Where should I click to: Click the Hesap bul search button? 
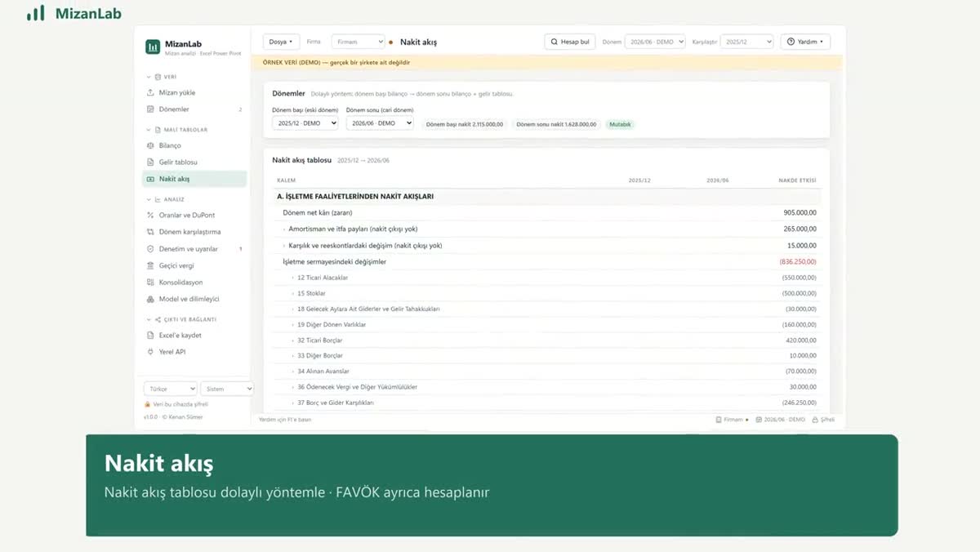[570, 42]
